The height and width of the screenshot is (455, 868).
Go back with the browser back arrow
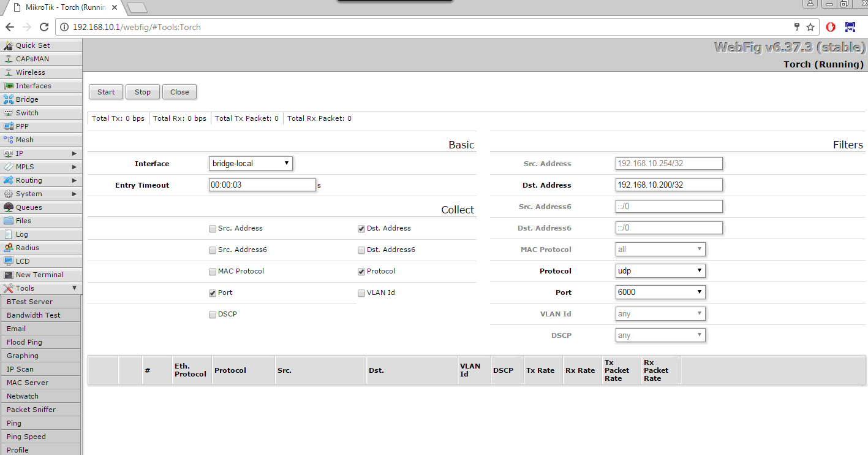[10, 27]
